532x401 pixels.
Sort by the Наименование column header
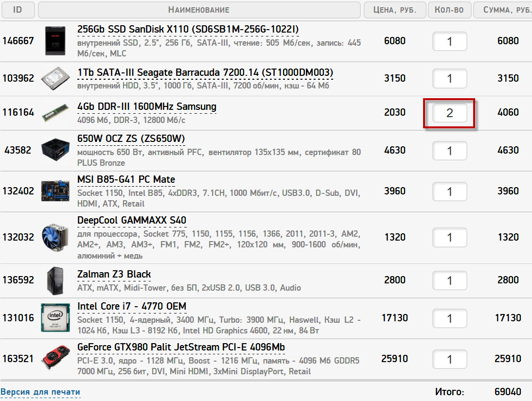(x=199, y=10)
